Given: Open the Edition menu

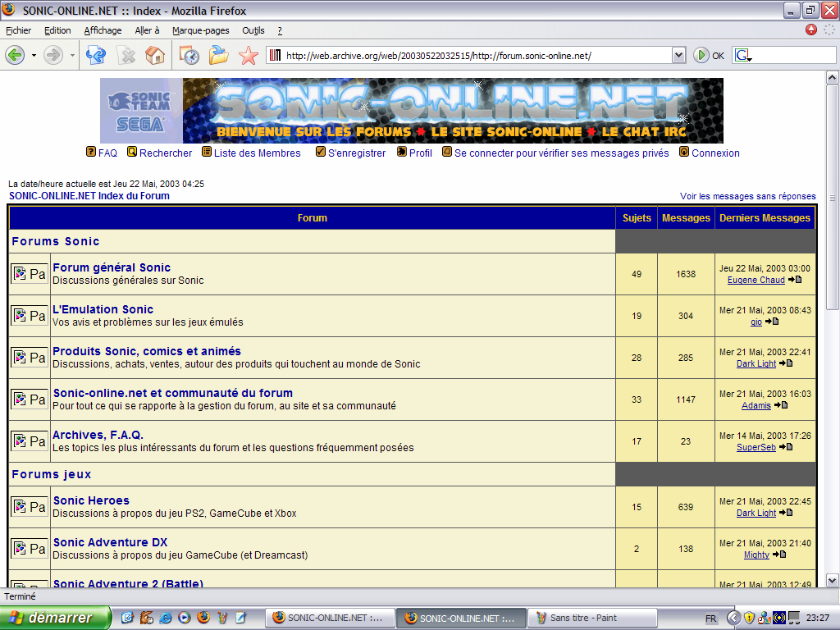Looking at the screenshot, I should point(57,30).
